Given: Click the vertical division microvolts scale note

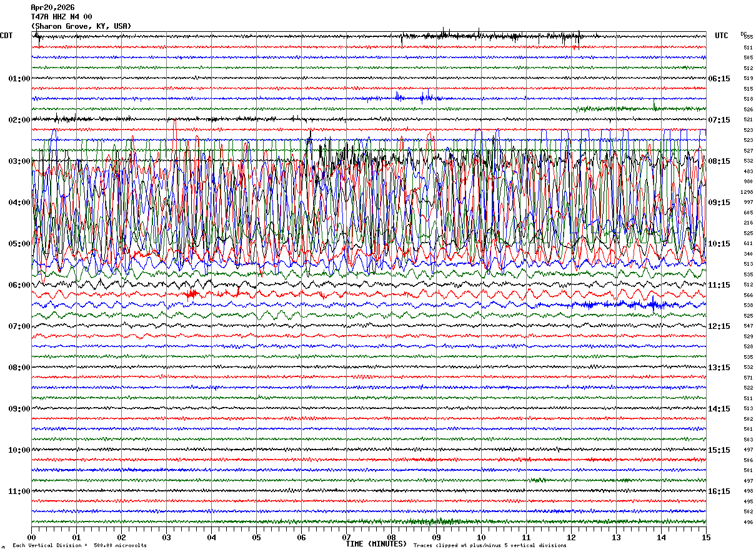Looking at the screenshot, I should 79,546.
